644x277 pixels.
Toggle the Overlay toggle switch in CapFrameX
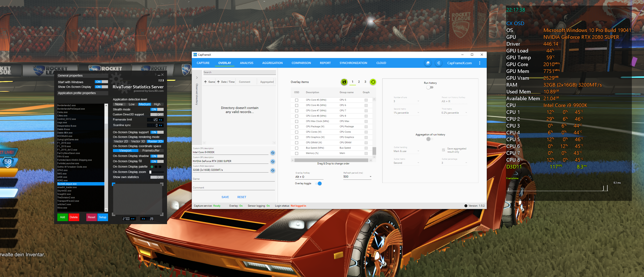click(x=319, y=184)
